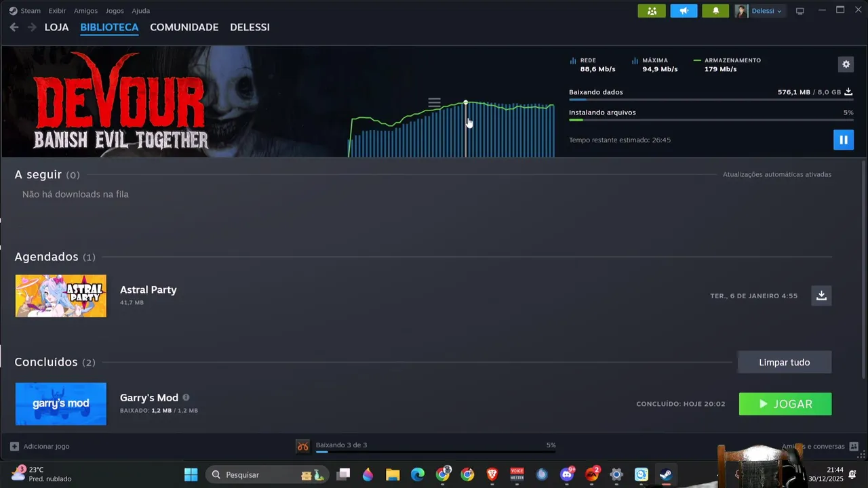Click the downloads page vertical scrollbar

(x=863, y=269)
